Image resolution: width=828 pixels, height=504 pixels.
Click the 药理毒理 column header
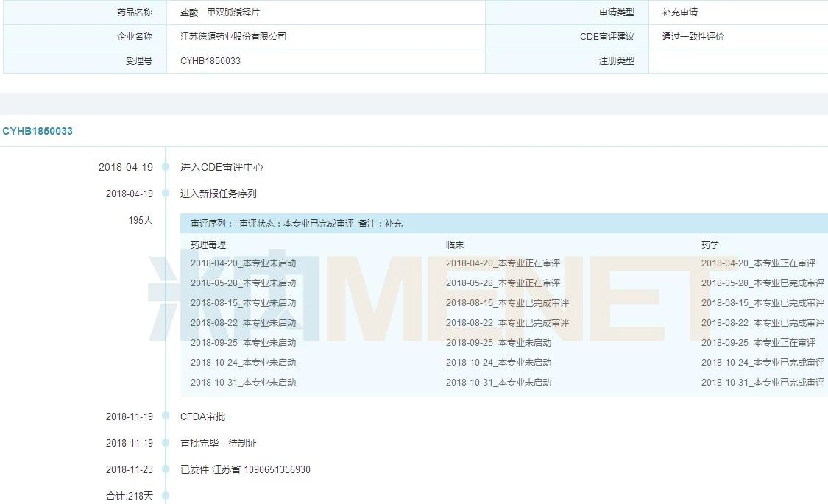tap(208, 244)
